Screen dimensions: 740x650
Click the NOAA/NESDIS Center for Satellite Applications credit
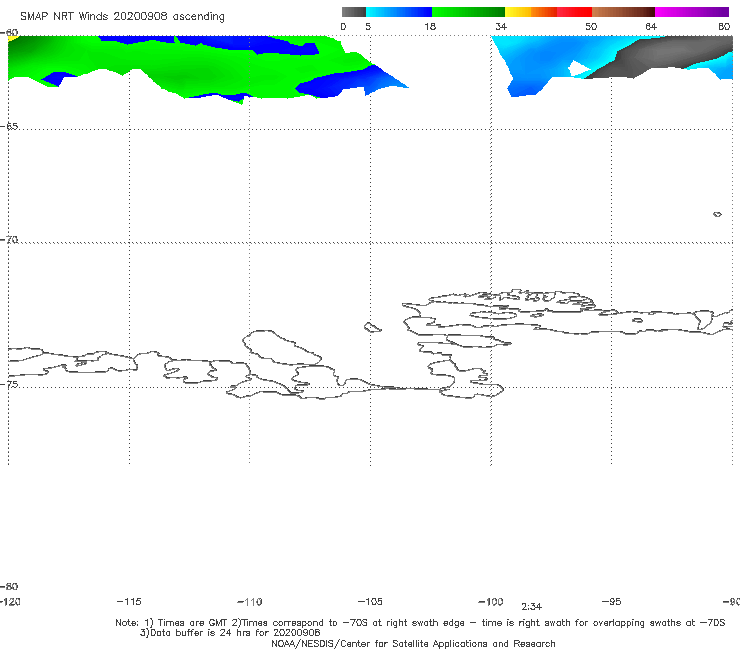point(413,644)
